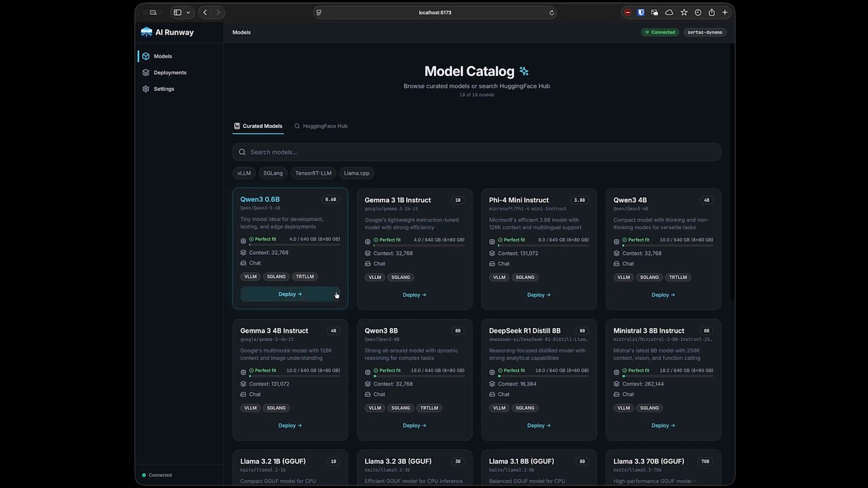
Task: Filter by Llama.cpp engine chip
Action: point(357,173)
